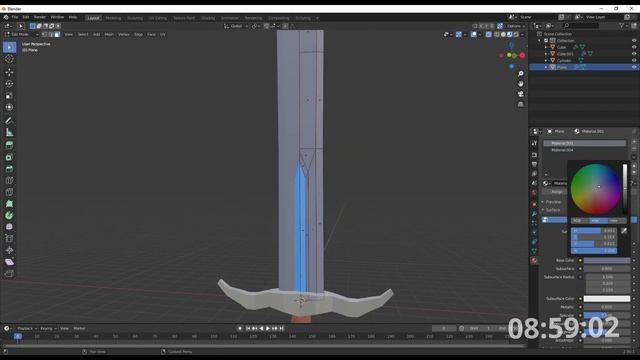Click the timeline Play button
This screenshot has width=640, height=360.
click(268, 329)
